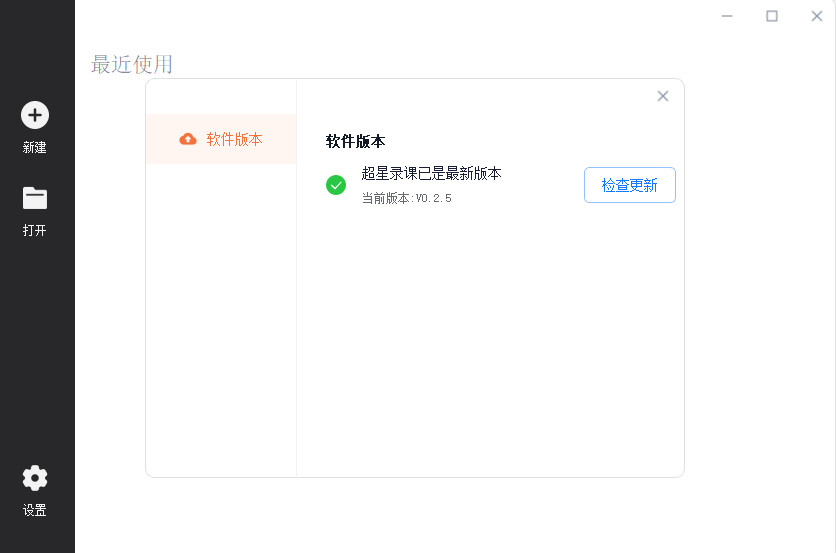Click the 超星录课已是最新版本 message
The image size is (836, 553).
tap(431, 173)
